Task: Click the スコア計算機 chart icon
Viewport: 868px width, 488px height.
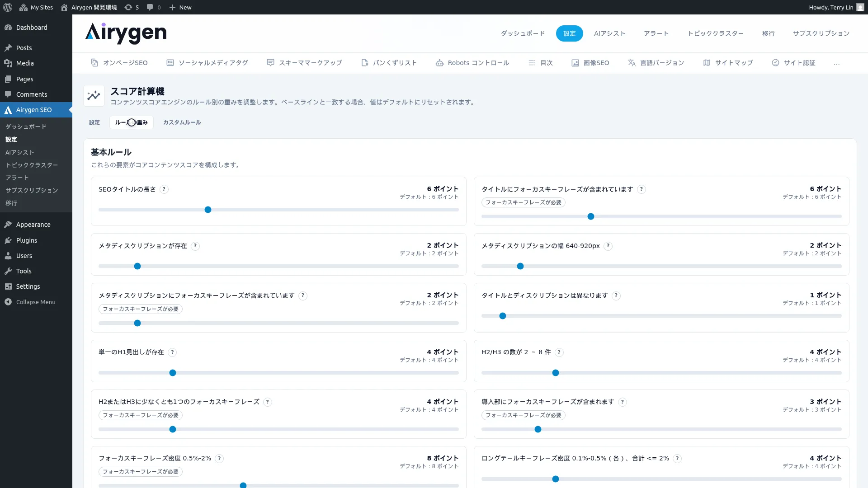Action: [x=94, y=96]
